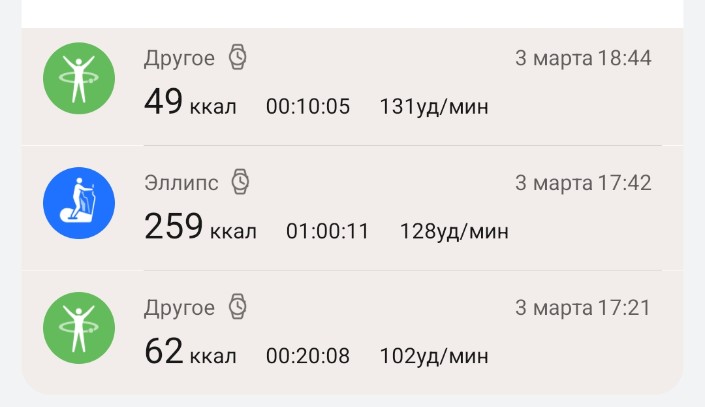This screenshot has height=407, width=705.
Task: Tap the 131уд/мин heart rate
Action: click(434, 106)
